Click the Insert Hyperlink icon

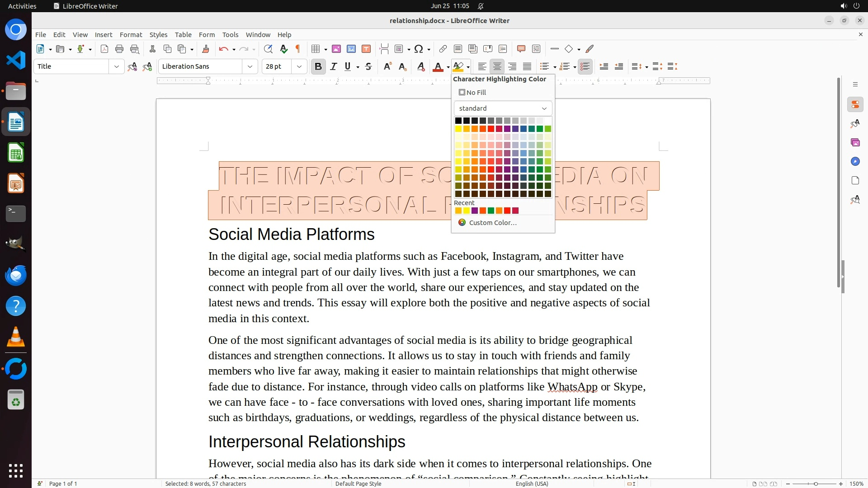pos(443,49)
